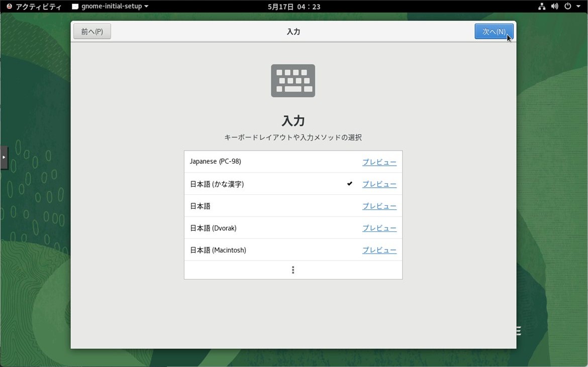Click the power icon in top bar
This screenshot has width=588, height=367.
click(x=568, y=7)
